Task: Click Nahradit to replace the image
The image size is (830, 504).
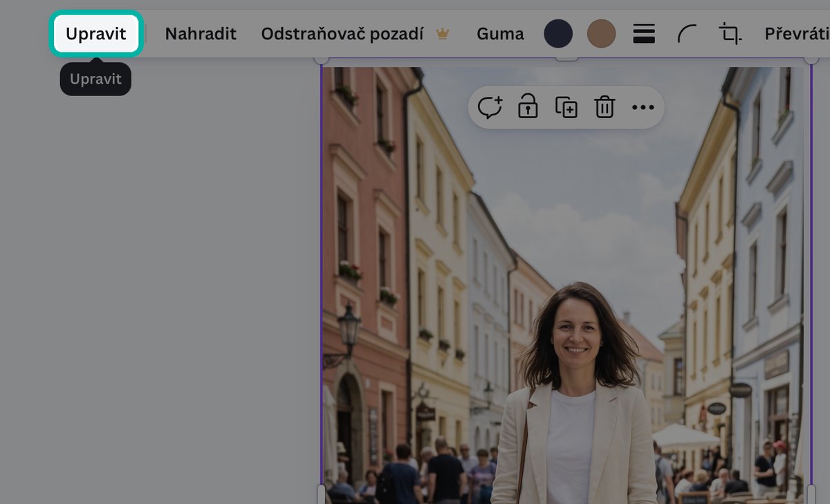Action: click(x=201, y=33)
